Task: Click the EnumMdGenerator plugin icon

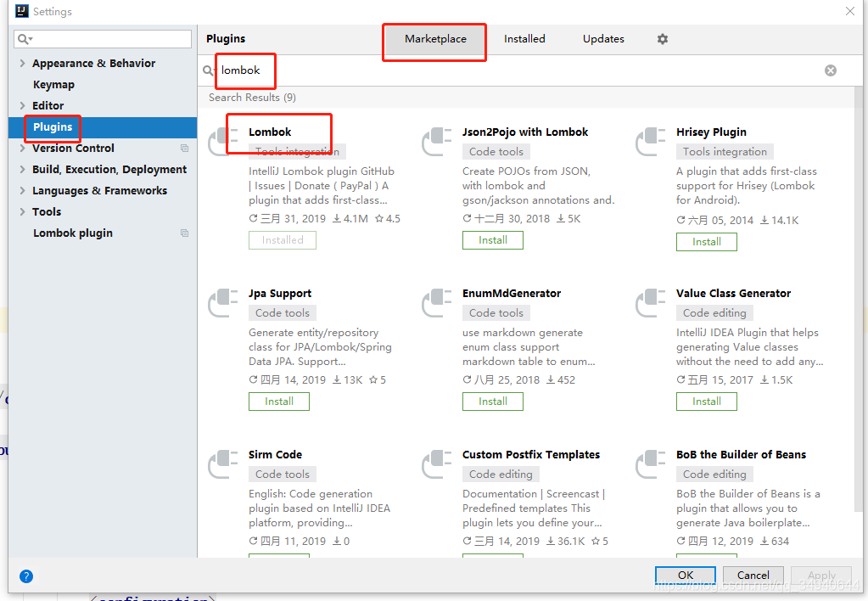Action: tap(436, 302)
